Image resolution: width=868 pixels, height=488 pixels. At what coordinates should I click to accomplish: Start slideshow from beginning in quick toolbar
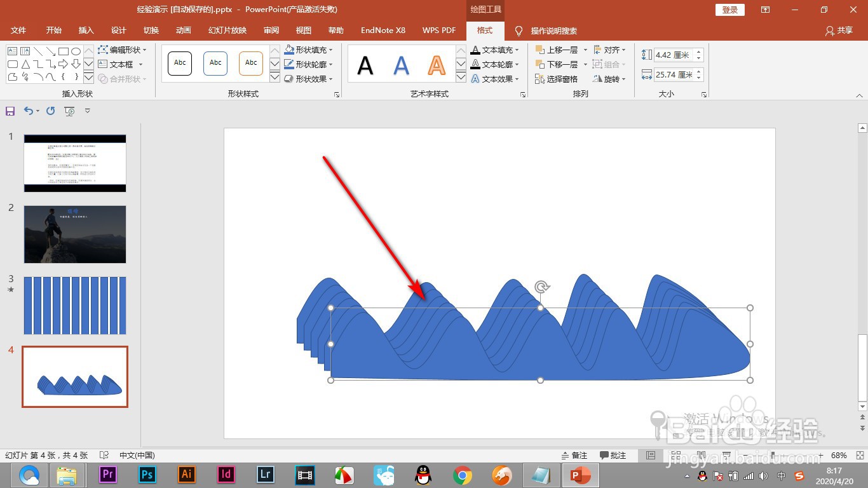pos(70,111)
